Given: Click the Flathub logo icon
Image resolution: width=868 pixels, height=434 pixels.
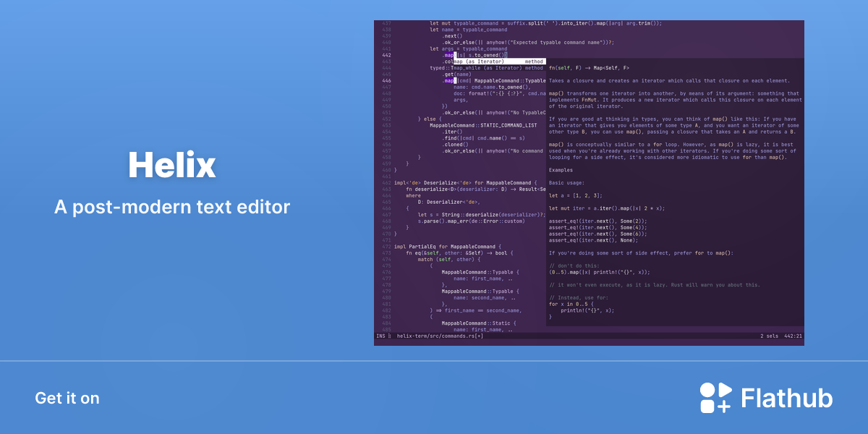Looking at the screenshot, I should [x=716, y=398].
